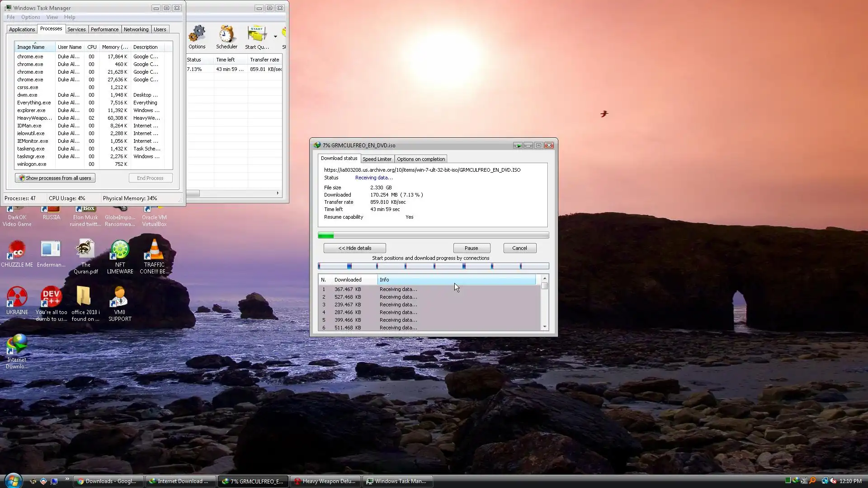
Task: Expand Start Queue dropdown arrow
Action: [275, 37]
